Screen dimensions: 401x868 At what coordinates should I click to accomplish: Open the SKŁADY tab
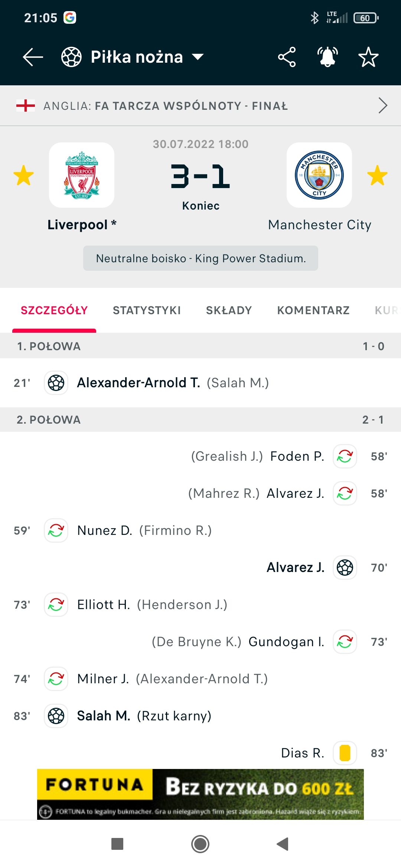tap(229, 310)
